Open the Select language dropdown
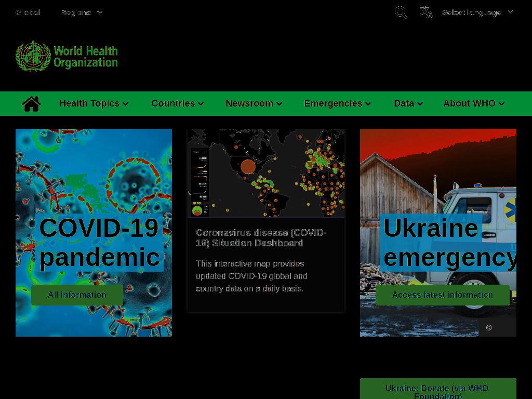This screenshot has height=399, width=532. point(478,12)
